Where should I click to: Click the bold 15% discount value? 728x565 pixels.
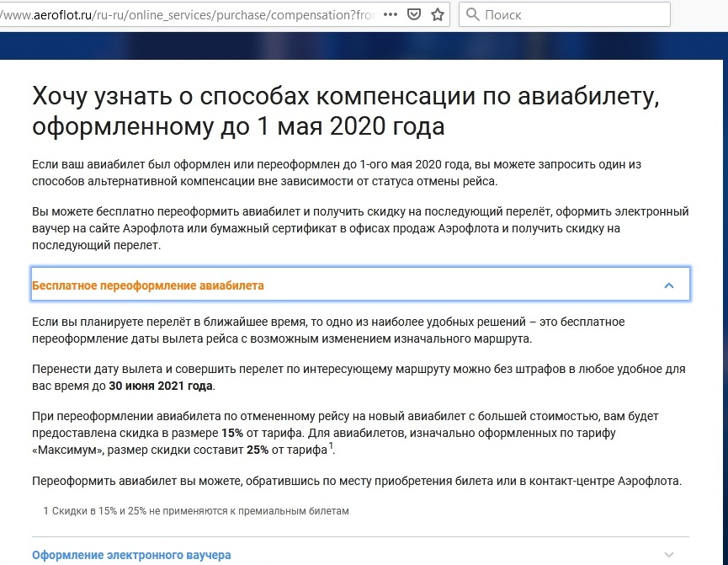pos(232,433)
